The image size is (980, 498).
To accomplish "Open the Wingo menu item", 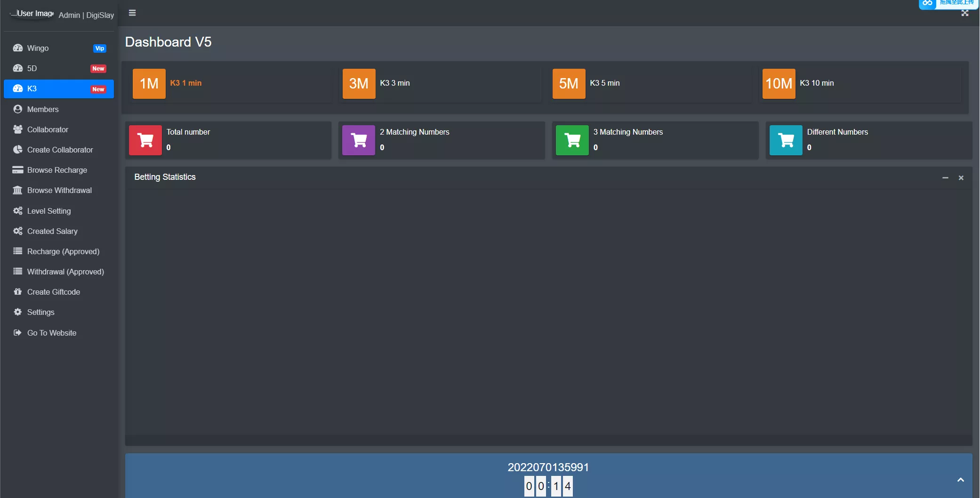I will pyautogui.click(x=38, y=48).
